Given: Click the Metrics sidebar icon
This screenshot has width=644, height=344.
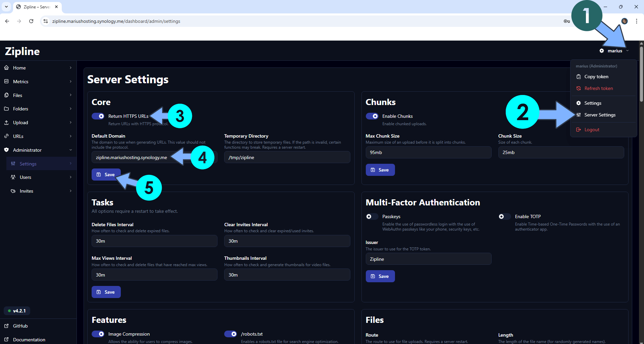Looking at the screenshot, I should click(x=6, y=82).
